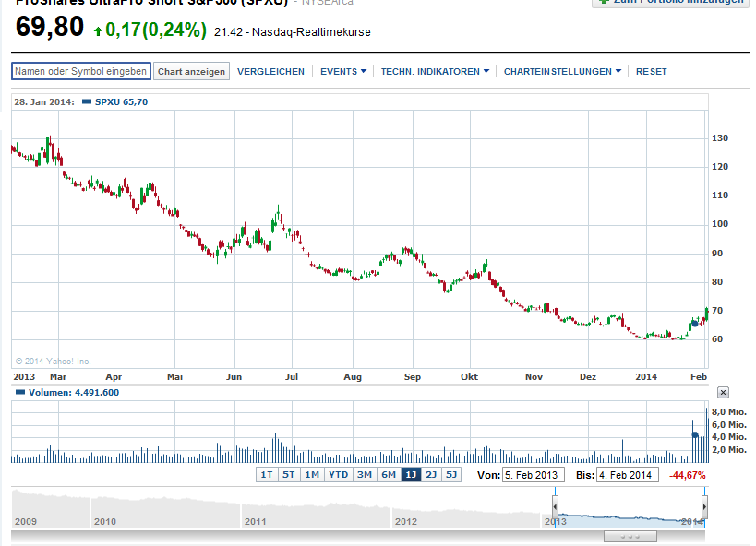Image resolution: width=756 pixels, height=546 pixels.
Task: Open the EVENTS dropdown
Action: click(x=343, y=71)
